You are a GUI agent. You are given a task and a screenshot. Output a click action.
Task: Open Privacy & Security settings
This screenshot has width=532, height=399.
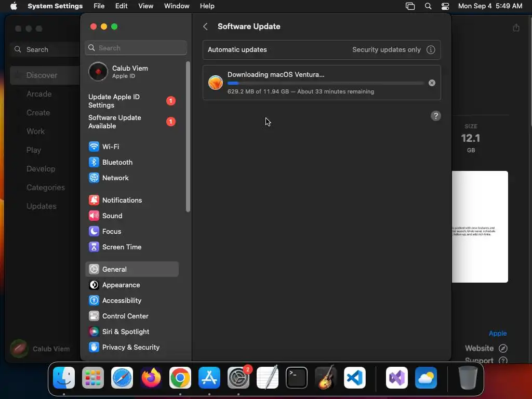tap(131, 348)
